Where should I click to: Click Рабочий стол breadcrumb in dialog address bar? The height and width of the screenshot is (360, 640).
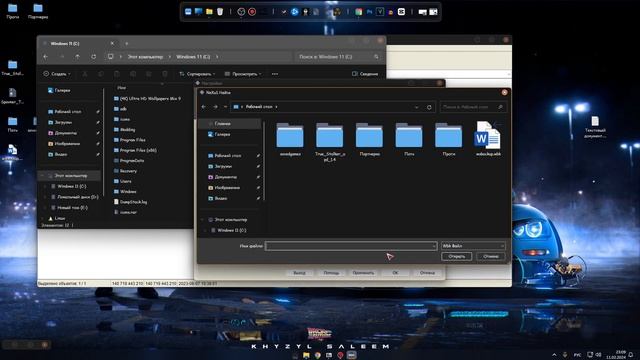(x=259, y=107)
